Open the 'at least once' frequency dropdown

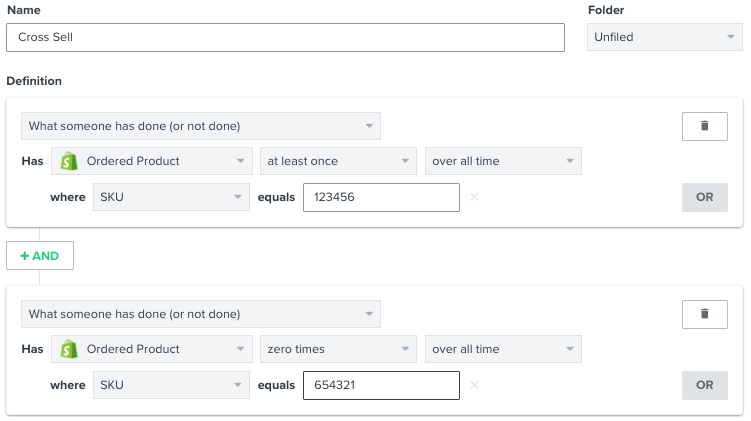[338, 161]
